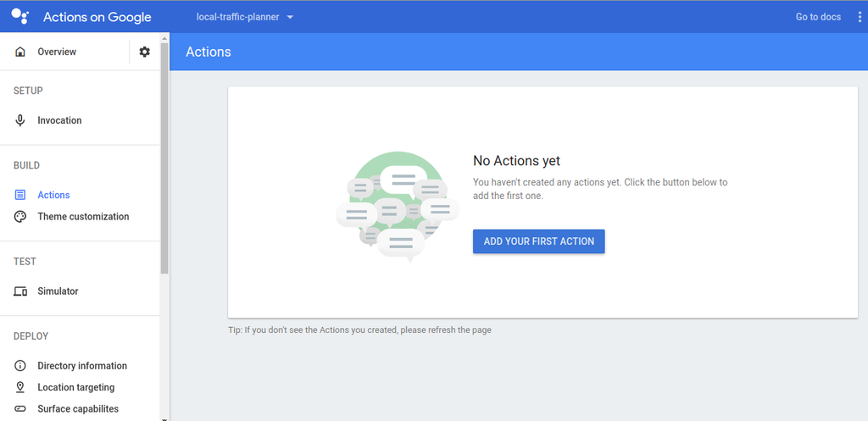Open Surface capabilities
The width and height of the screenshot is (868, 421).
pos(78,409)
